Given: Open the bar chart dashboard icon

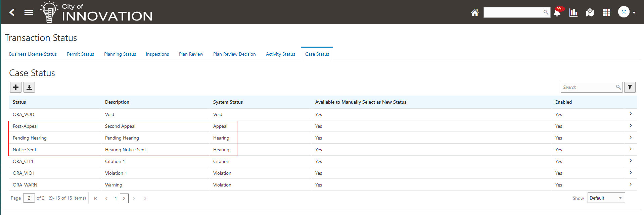Looking at the screenshot, I should tap(573, 13).
